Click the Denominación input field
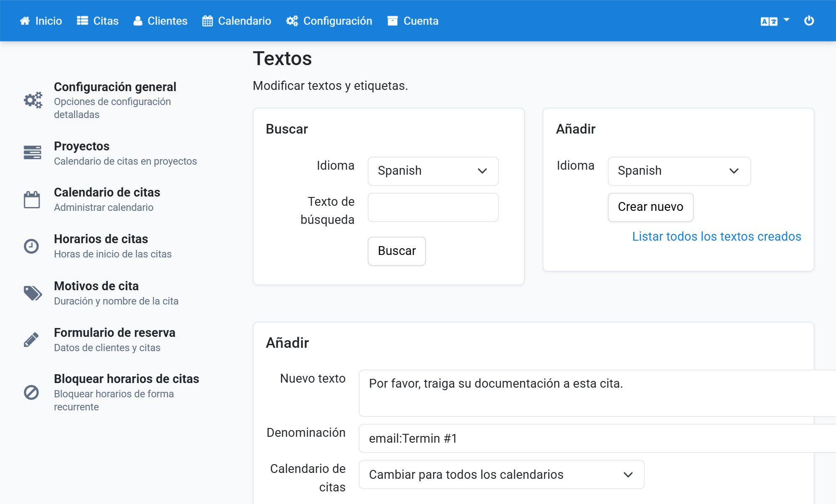 (597, 438)
